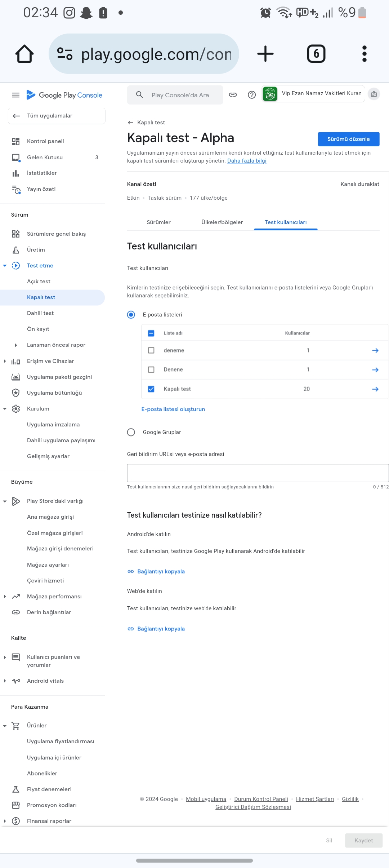Click the Kontrol paneli dashboard icon
This screenshot has height=868, width=389.
pyautogui.click(x=16, y=141)
